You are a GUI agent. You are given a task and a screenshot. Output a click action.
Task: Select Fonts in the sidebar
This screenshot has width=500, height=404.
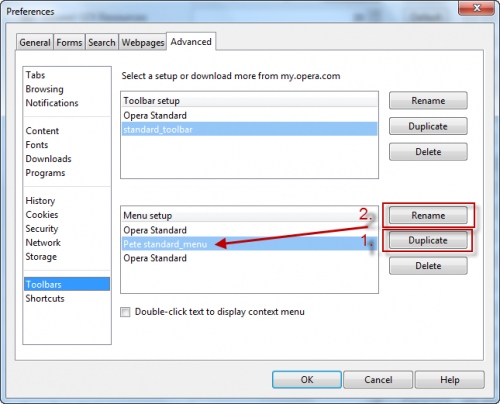(x=67, y=145)
